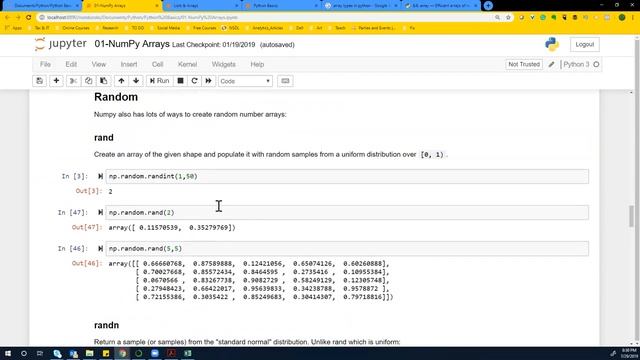Click the browser address bar
640x360 pixels.
click(x=265, y=17)
